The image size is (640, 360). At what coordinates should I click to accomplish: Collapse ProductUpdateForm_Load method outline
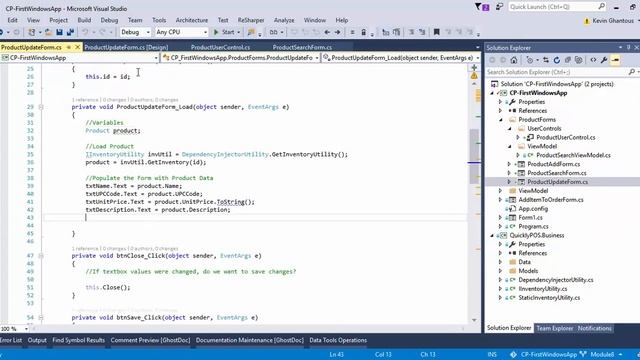(x=41, y=107)
